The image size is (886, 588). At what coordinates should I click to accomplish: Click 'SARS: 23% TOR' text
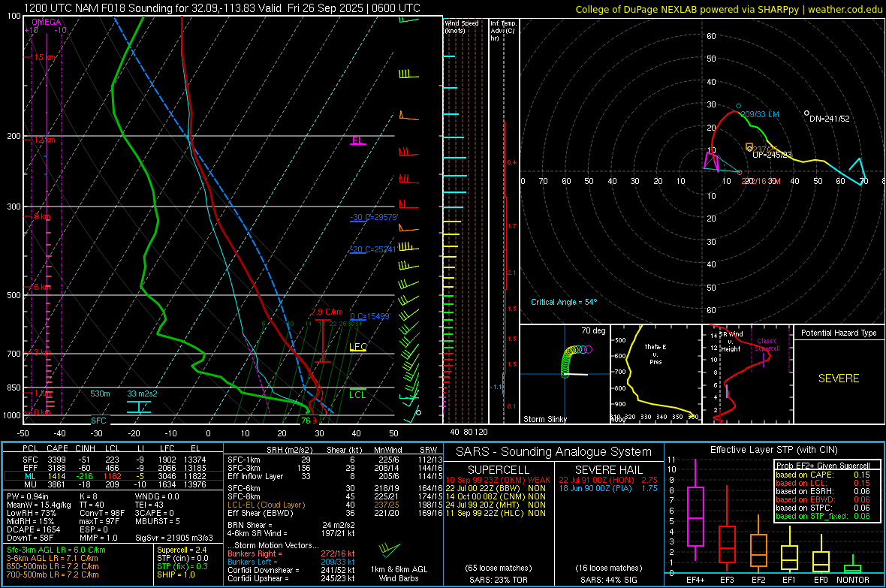pyautogui.click(x=498, y=580)
